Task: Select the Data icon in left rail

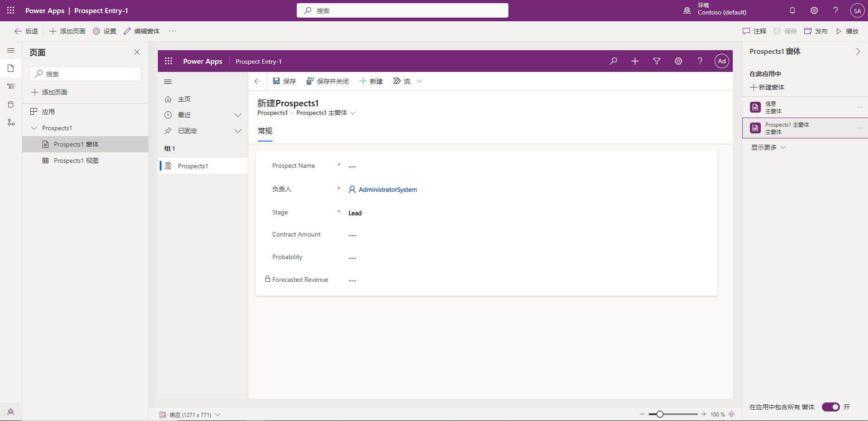Action: [11, 104]
